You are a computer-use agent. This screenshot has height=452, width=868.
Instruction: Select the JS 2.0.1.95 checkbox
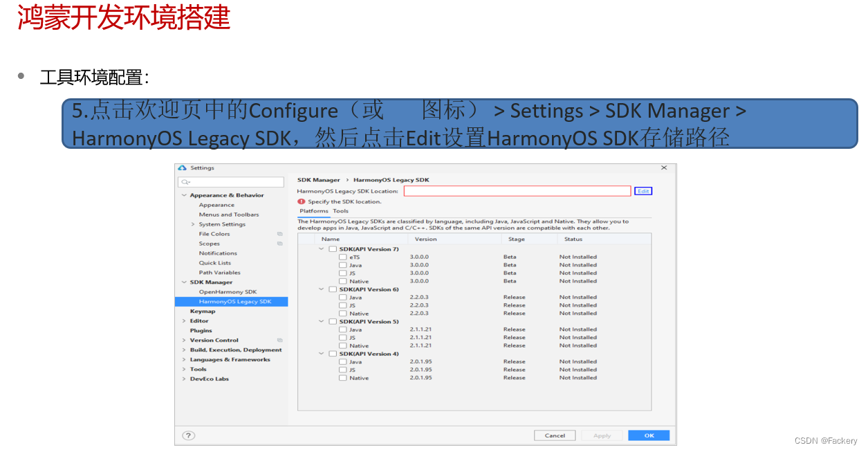(343, 370)
